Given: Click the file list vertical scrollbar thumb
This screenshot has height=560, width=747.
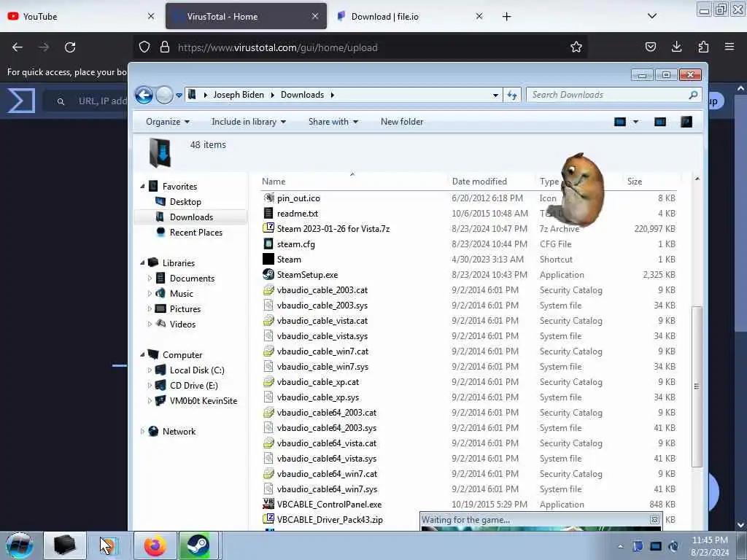Looking at the screenshot, I should (697, 386).
